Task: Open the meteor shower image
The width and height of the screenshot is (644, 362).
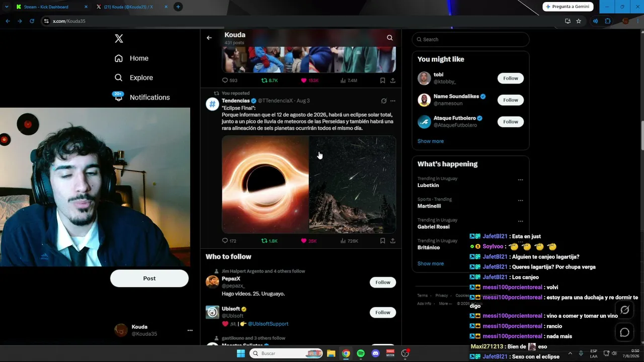Action: [x=353, y=185]
